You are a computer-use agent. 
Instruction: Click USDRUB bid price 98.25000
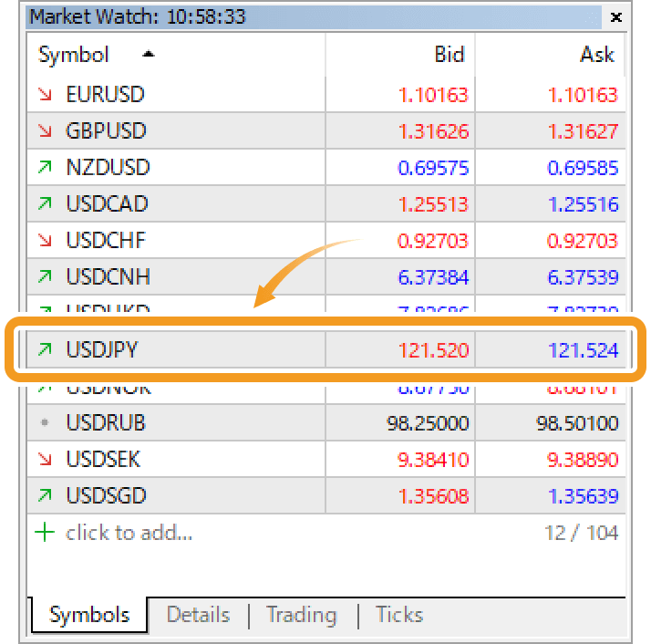pyautogui.click(x=428, y=424)
